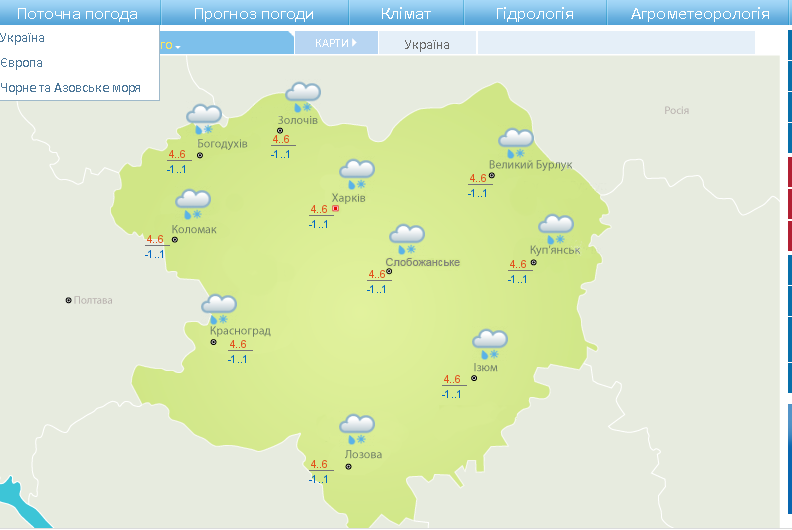Screen dimensions: 792x530
Task: Click Золочів night temperature -1..1
Action: (280, 155)
